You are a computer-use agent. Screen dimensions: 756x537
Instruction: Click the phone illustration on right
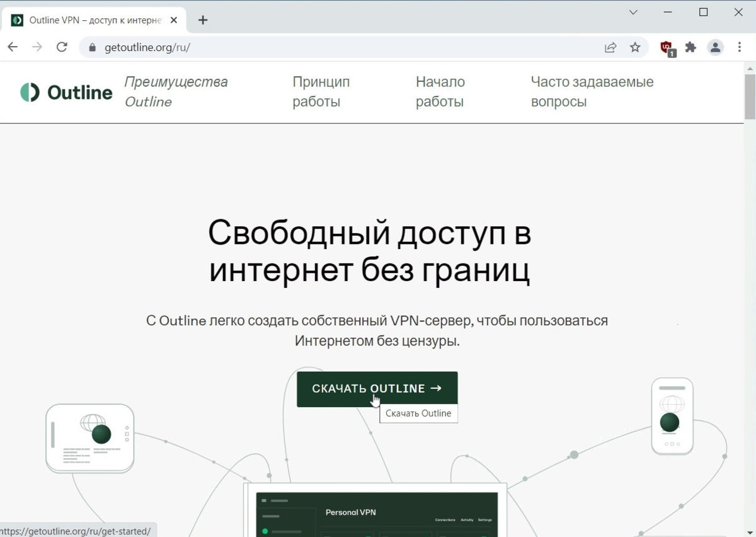click(x=672, y=416)
